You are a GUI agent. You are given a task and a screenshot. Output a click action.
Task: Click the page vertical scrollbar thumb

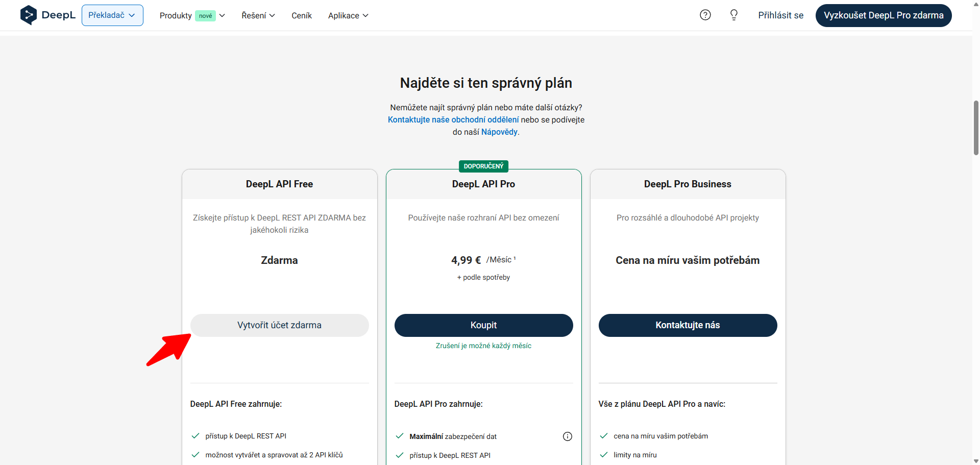[976, 128]
